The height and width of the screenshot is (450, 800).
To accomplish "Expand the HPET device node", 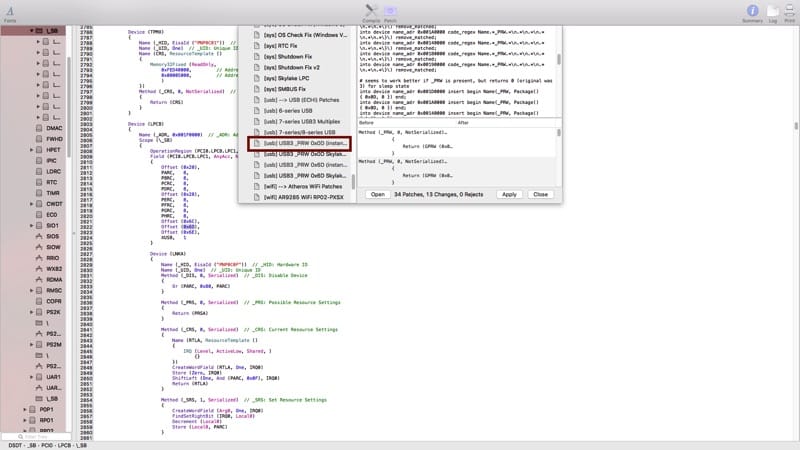I will pyautogui.click(x=33, y=149).
